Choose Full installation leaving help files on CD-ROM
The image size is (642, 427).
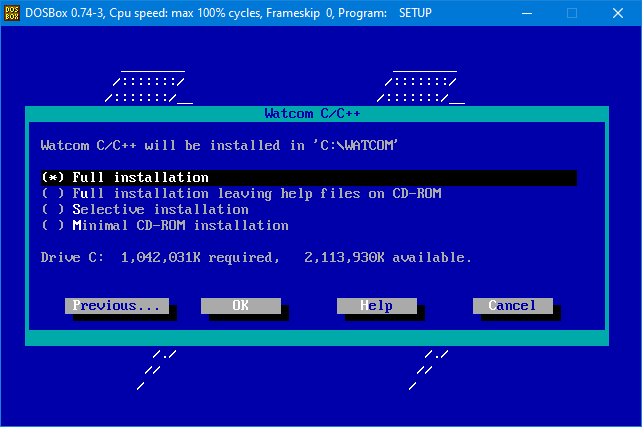(242, 194)
